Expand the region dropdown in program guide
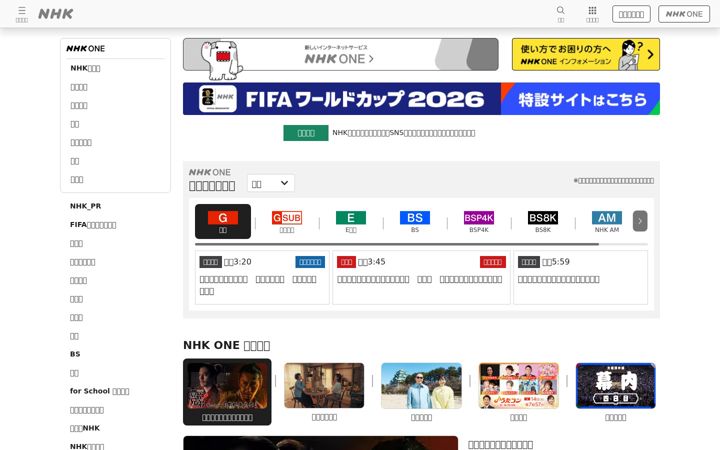720x450 pixels. 270,184
